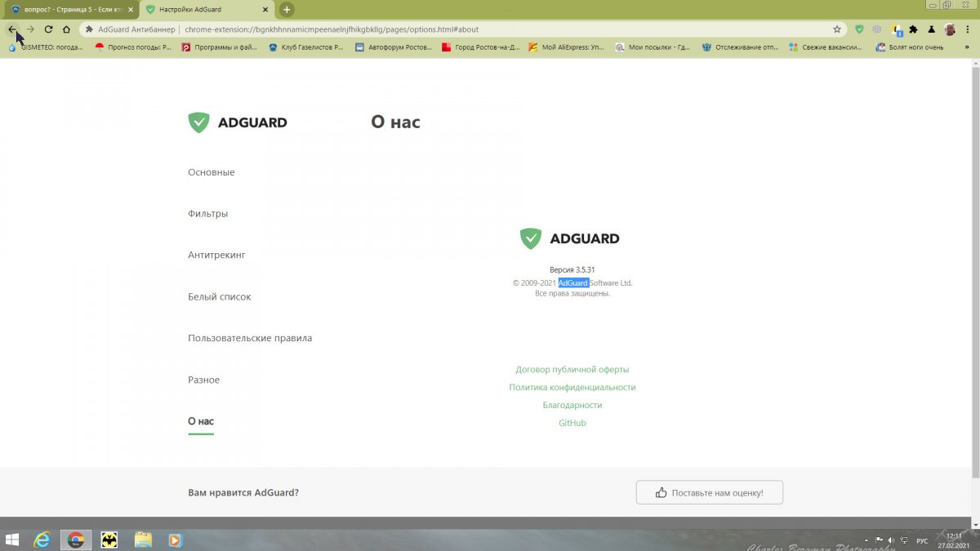Close the 'Настройки AdGuard' tab

pos(265,10)
